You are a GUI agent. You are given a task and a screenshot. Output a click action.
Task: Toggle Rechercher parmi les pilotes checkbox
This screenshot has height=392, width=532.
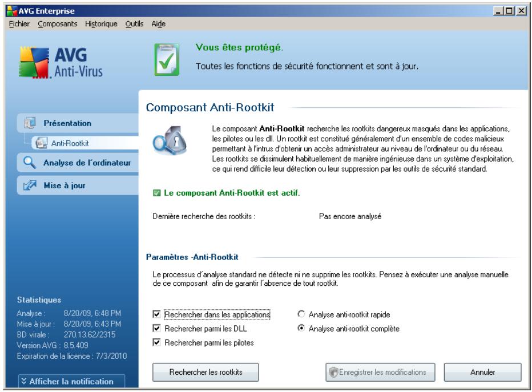pos(156,342)
